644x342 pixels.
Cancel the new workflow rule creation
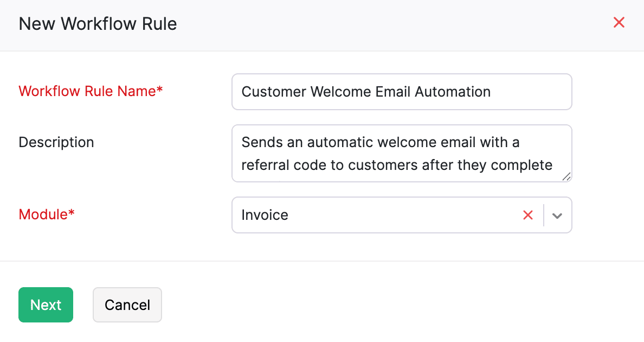[x=127, y=305]
